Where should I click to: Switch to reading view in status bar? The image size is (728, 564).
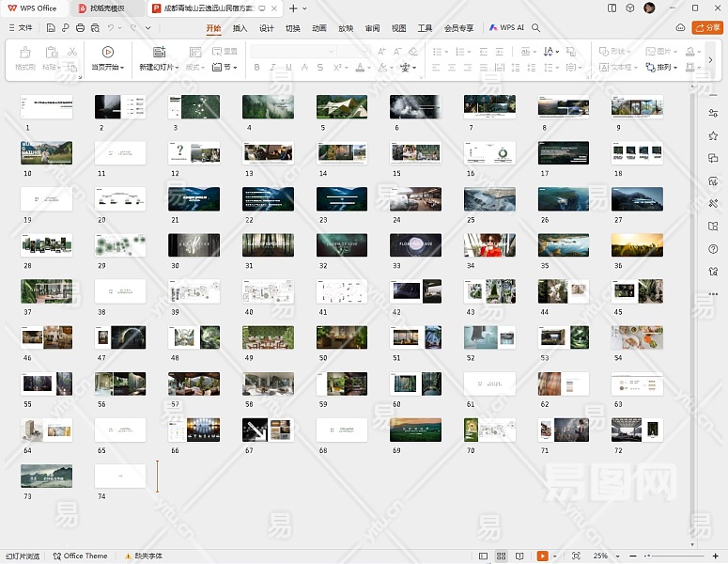point(519,556)
